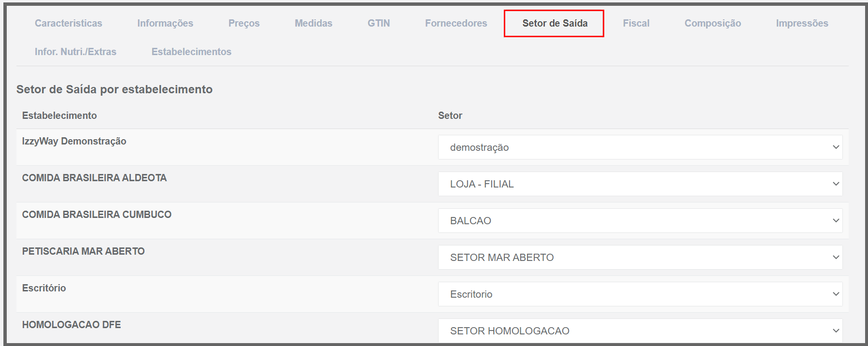Open the COMIDA BRASILEIRA ALDEOTA sector dropdown

point(640,184)
